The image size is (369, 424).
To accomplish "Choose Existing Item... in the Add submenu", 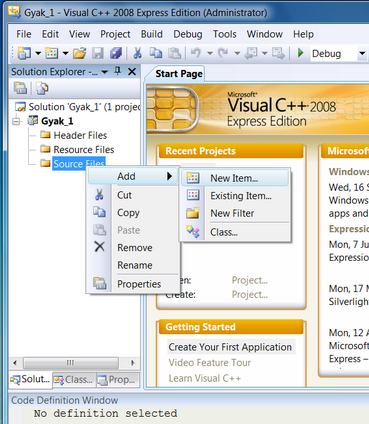I will 235,196.
